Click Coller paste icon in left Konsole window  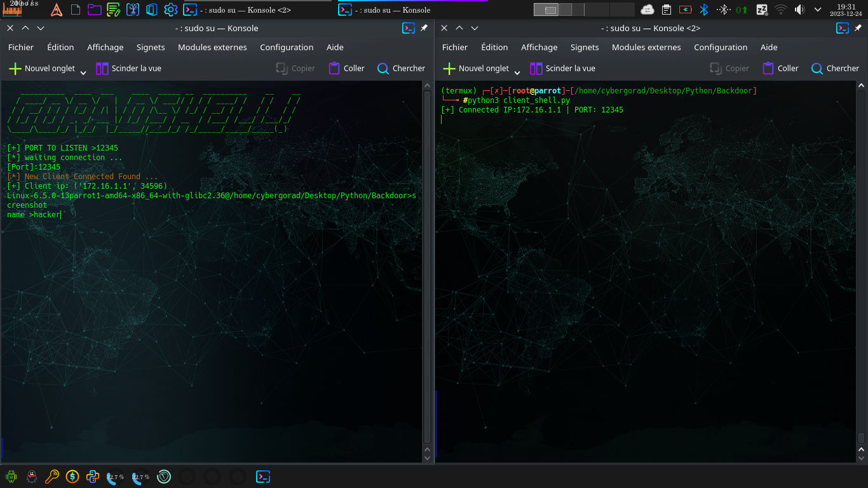(334, 69)
